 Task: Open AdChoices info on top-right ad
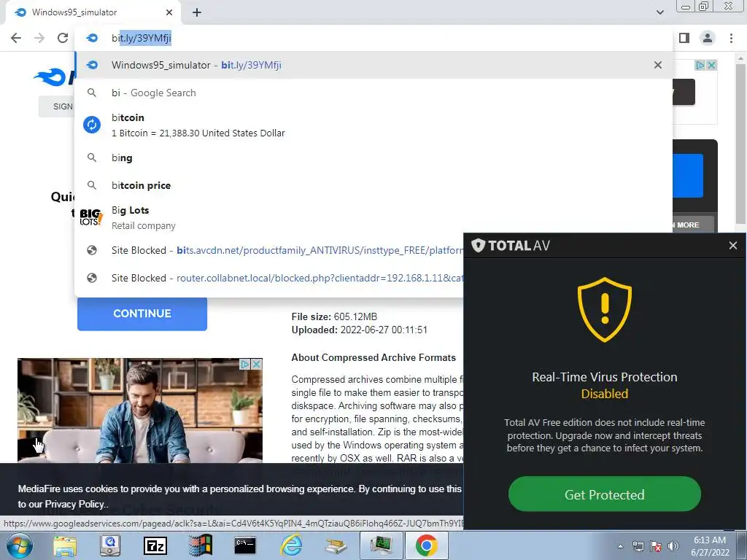pyautogui.click(x=700, y=65)
